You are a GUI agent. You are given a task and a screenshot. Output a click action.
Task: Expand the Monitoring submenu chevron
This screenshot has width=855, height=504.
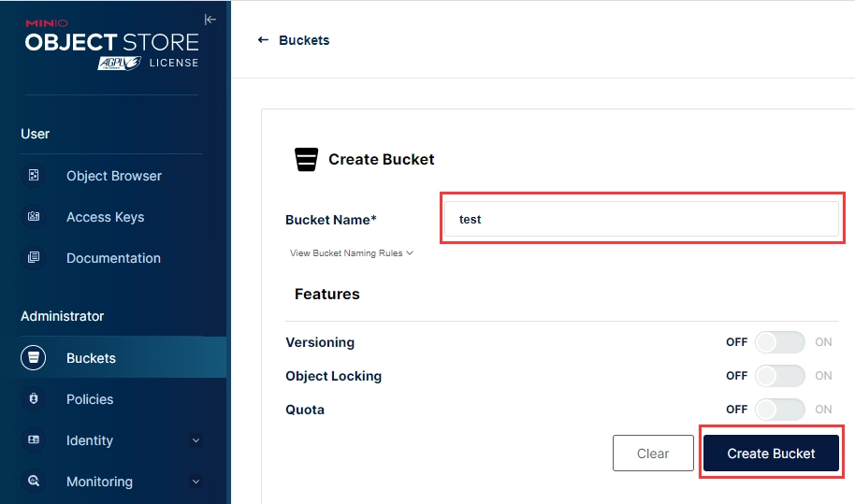point(196,482)
